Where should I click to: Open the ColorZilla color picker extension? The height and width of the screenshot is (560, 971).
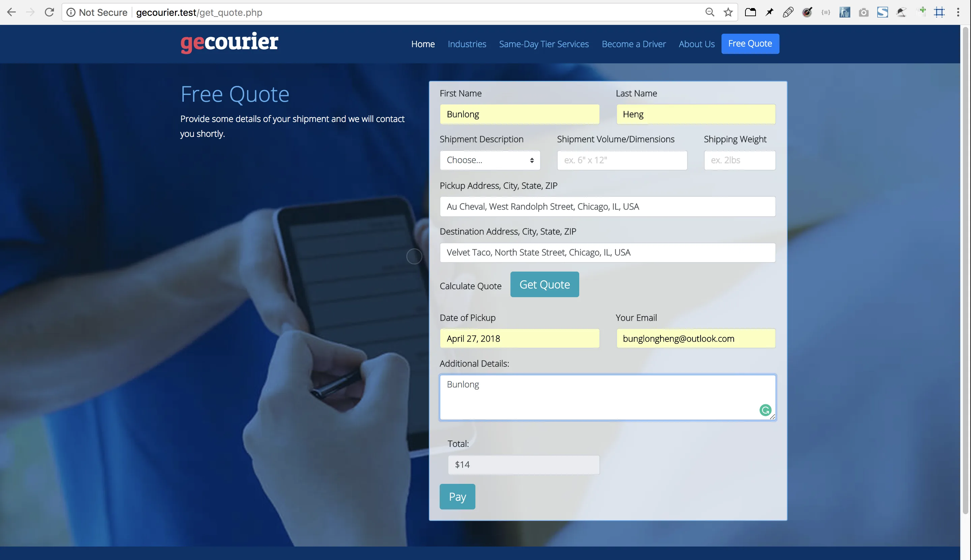(807, 12)
